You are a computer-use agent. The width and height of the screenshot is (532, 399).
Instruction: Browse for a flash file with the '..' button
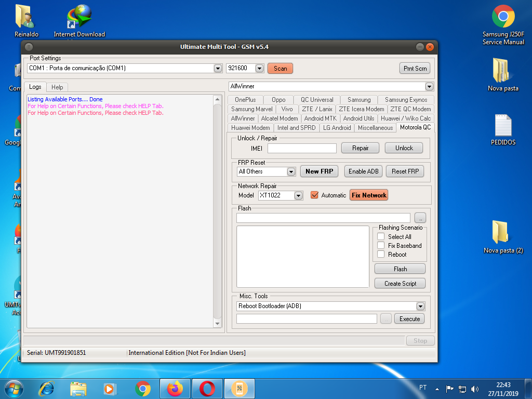coord(420,218)
